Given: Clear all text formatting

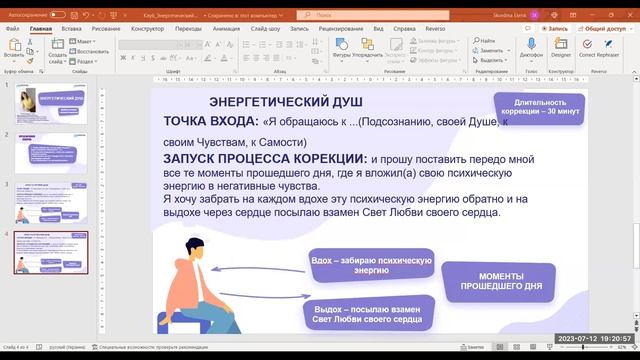Looking at the screenshot, I should click(230, 44).
